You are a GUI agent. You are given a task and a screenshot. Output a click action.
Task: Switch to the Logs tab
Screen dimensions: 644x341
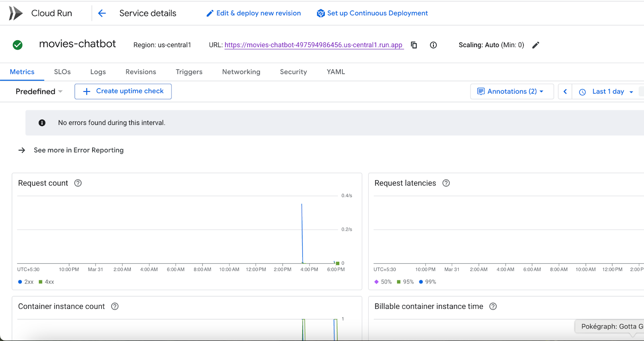tap(98, 72)
